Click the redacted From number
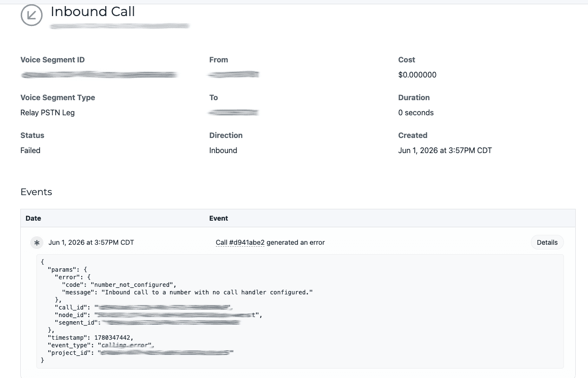Image resolution: width=588 pixels, height=378 pixels. tap(234, 75)
